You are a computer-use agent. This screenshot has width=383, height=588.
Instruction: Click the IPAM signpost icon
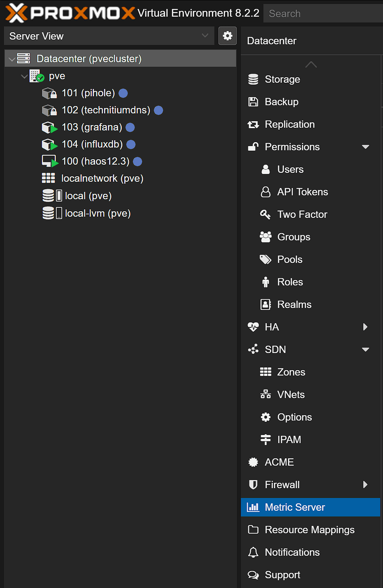point(266,440)
